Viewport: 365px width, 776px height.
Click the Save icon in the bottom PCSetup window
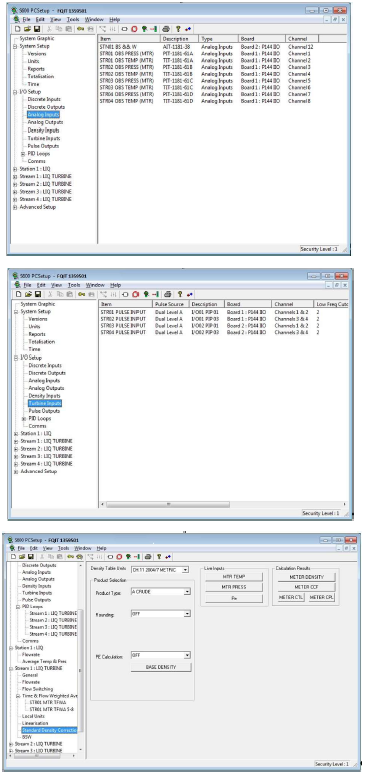coord(31,557)
